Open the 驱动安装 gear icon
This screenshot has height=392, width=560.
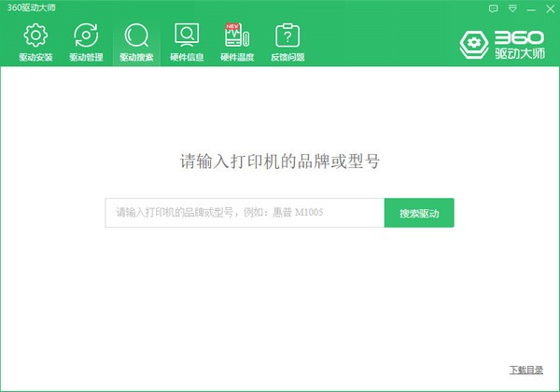[35, 36]
